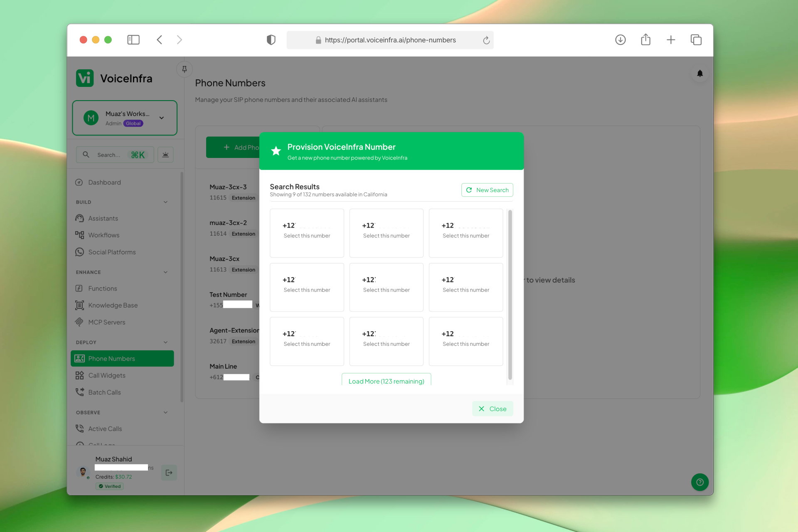
Task: Go to Batch Calls page
Action: [x=122, y=392]
